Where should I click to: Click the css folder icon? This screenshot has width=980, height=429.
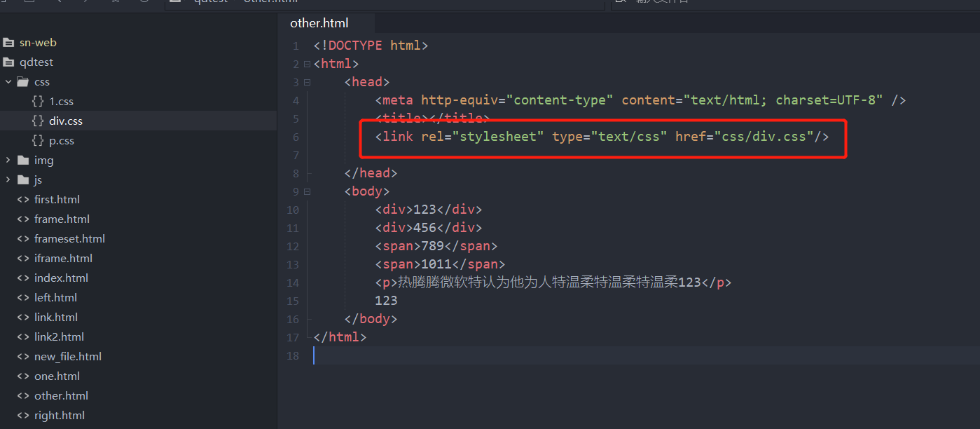[23, 81]
